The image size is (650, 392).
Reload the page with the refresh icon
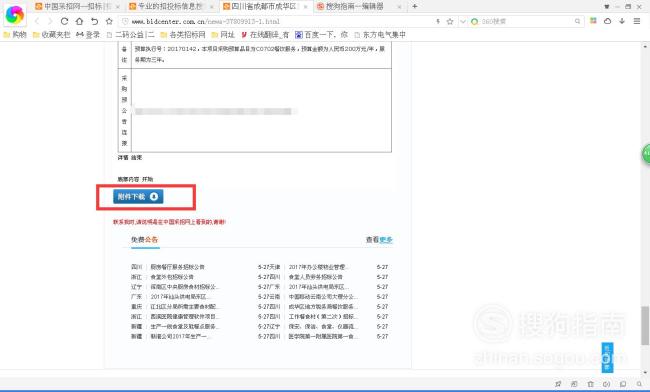tap(64, 21)
